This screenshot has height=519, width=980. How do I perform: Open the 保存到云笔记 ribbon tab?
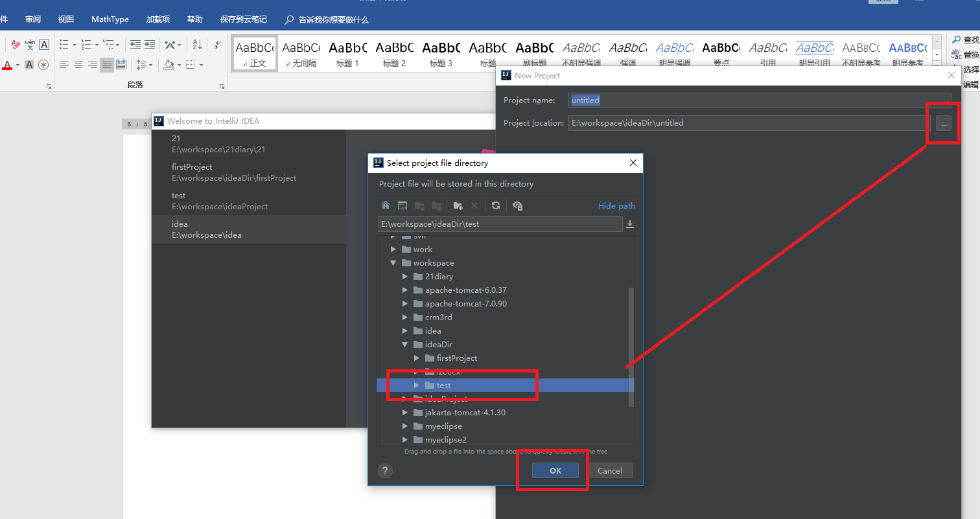[243, 19]
